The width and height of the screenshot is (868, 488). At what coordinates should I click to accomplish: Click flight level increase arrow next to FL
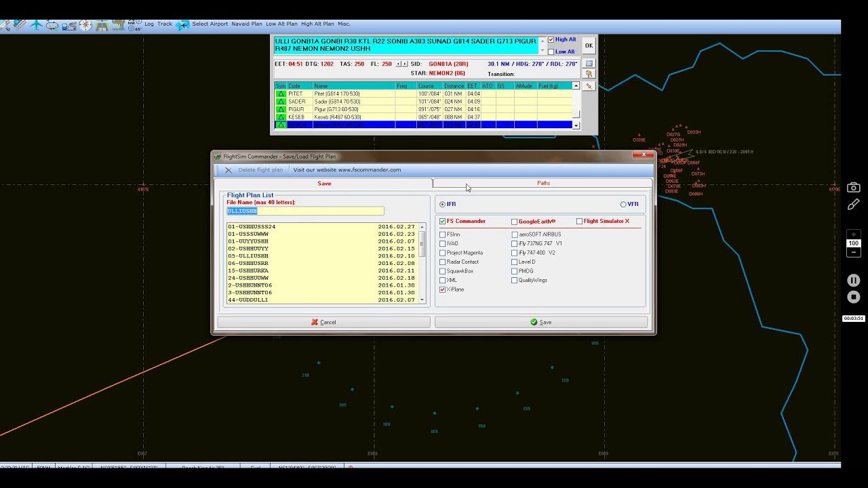coord(403,64)
